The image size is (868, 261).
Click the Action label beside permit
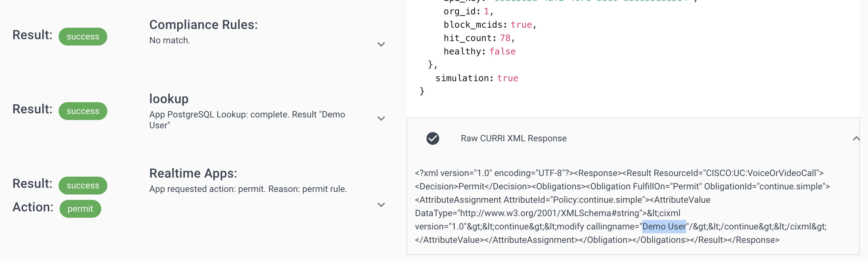pos(33,207)
